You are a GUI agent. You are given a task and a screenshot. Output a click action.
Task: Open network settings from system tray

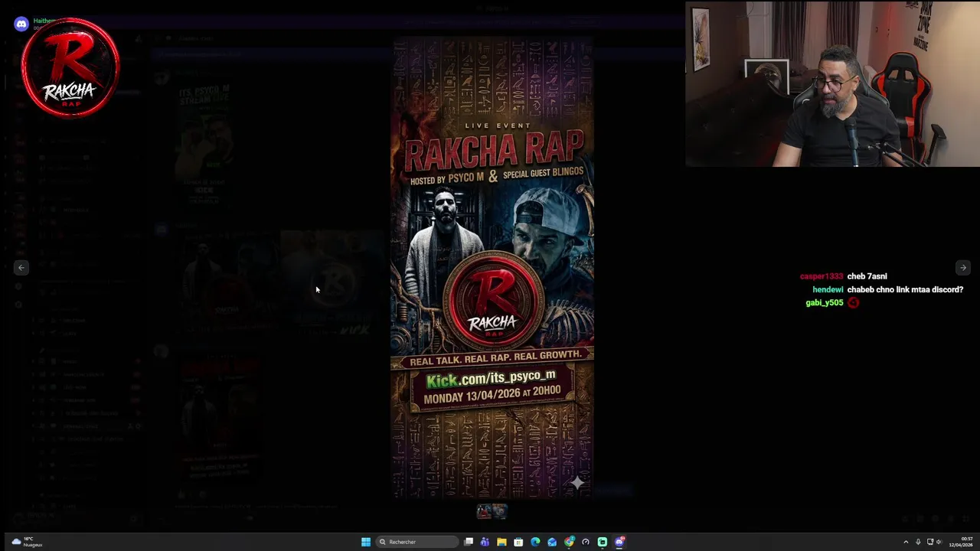(930, 542)
